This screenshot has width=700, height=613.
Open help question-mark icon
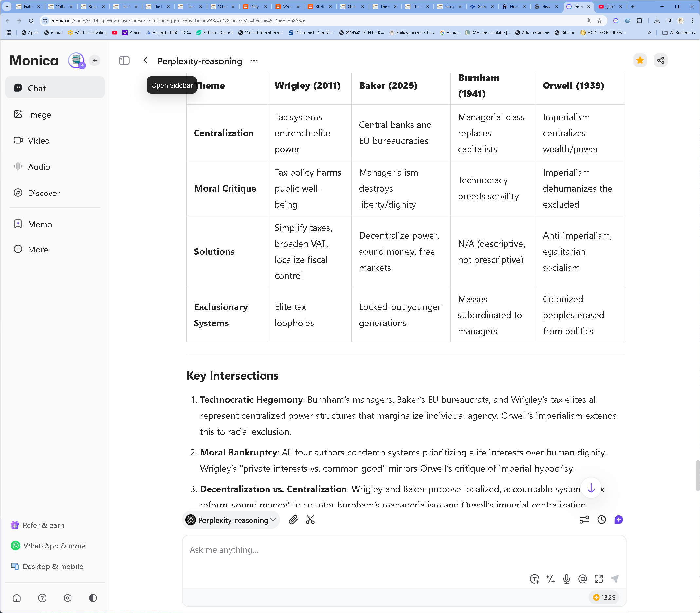pyautogui.click(x=42, y=598)
